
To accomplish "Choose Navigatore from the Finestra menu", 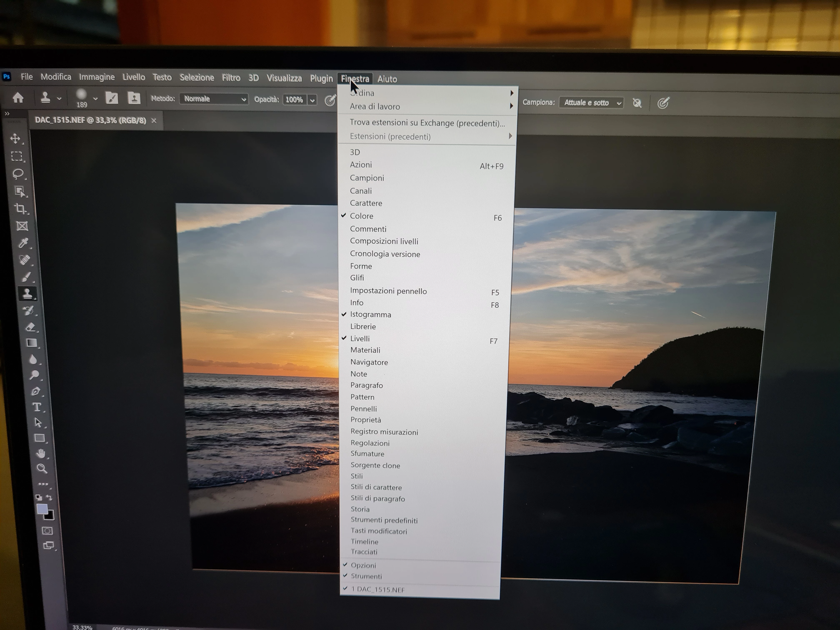I will point(369,362).
